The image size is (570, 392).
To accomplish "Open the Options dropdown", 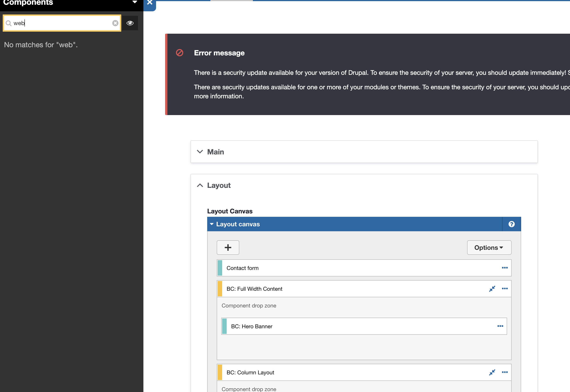I will (489, 247).
